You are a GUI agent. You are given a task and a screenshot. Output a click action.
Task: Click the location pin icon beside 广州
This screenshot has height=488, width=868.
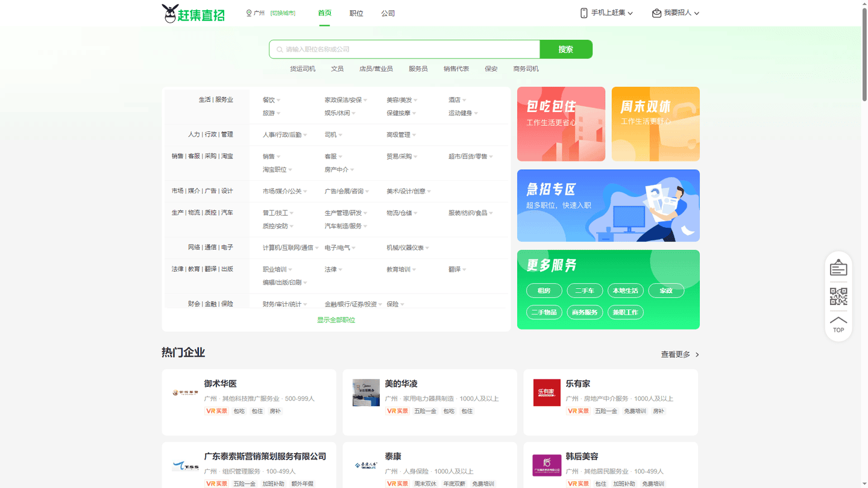coord(249,13)
